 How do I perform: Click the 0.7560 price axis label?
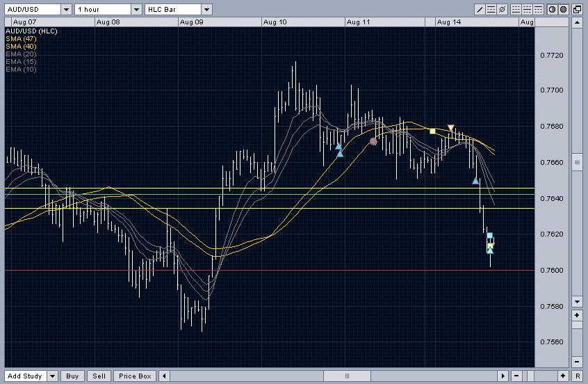click(552, 342)
